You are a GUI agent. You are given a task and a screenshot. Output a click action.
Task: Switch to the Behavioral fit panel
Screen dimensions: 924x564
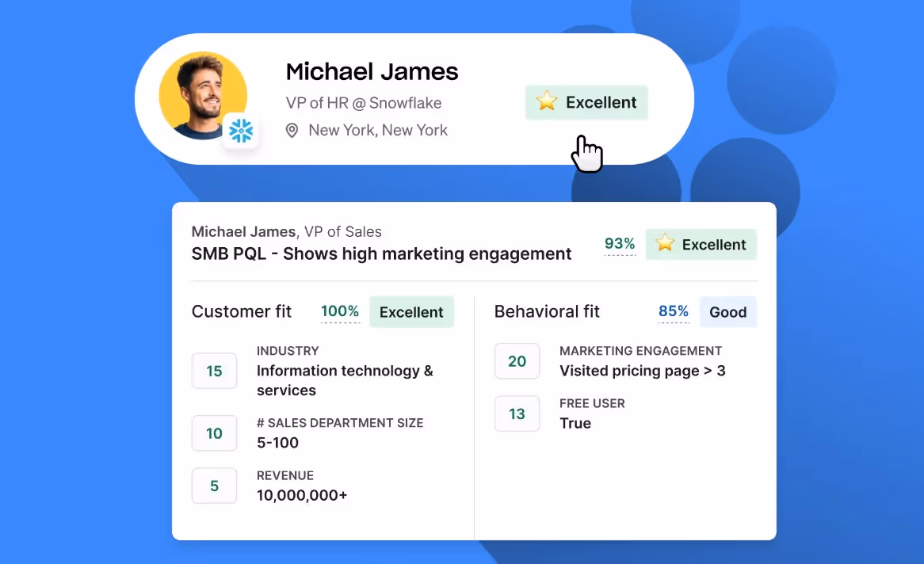pos(547,311)
